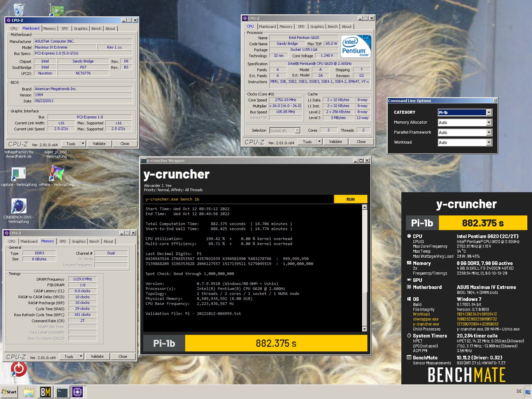This screenshot has height=399, width=532.
Task: Click the DRAM Frequency value 1129.0 MHz
Action: [x=82, y=279]
